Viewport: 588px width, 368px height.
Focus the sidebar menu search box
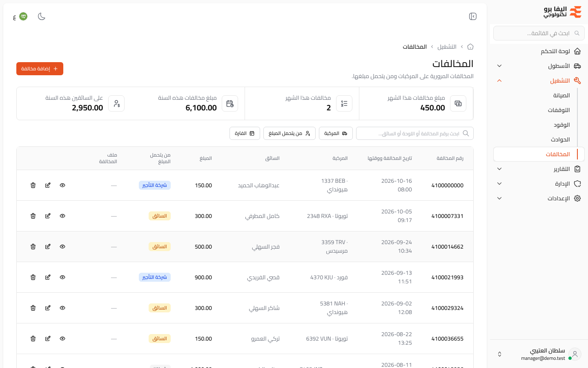point(539,33)
